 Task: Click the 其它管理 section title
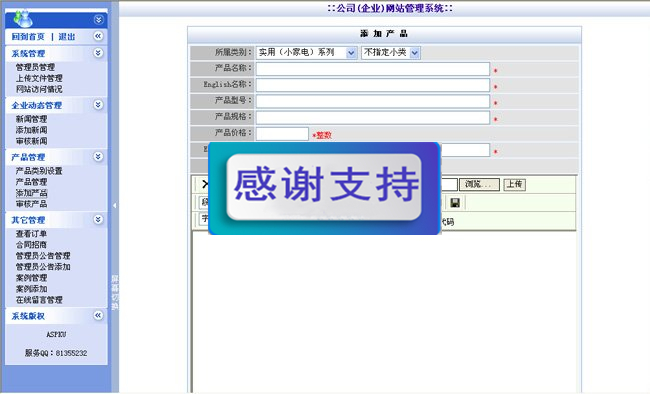28,220
